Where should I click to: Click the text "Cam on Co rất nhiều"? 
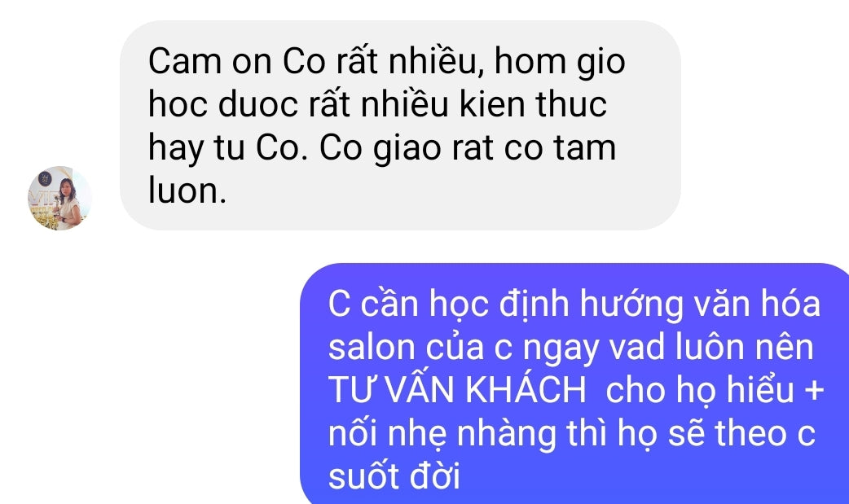[311, 60]
